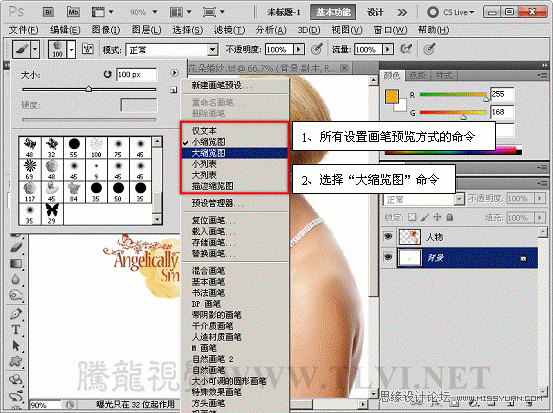
Task: Open the 流量 flow slider arrow
Action: [x=388, y=49]
